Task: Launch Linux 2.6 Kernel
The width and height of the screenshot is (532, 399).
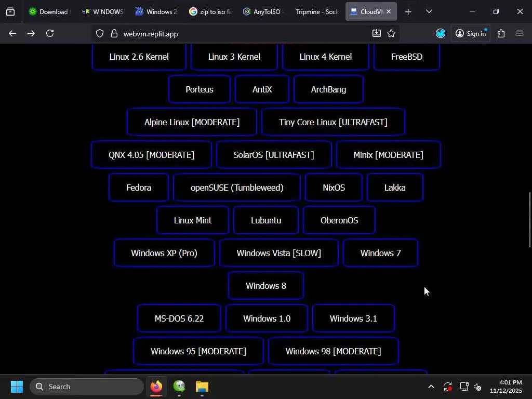Action: coord(139,57)
